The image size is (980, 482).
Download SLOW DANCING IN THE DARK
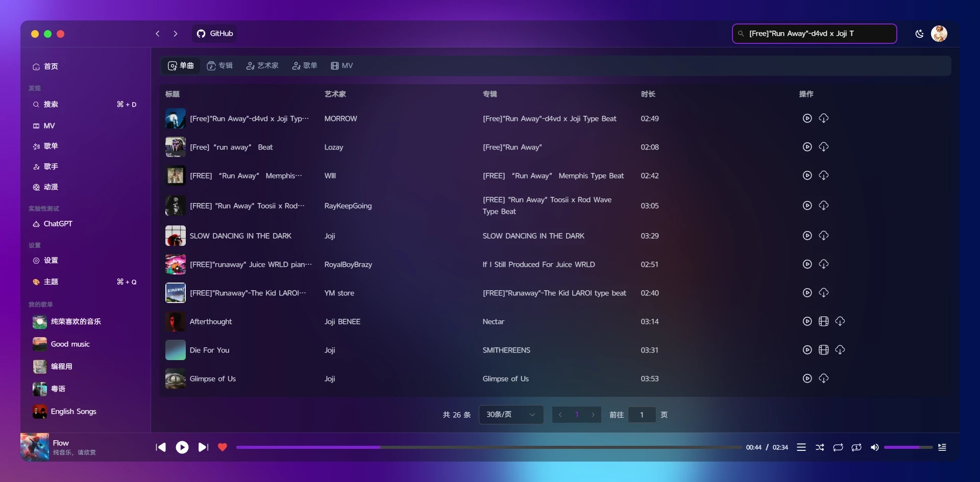click(x=823, y=236)
